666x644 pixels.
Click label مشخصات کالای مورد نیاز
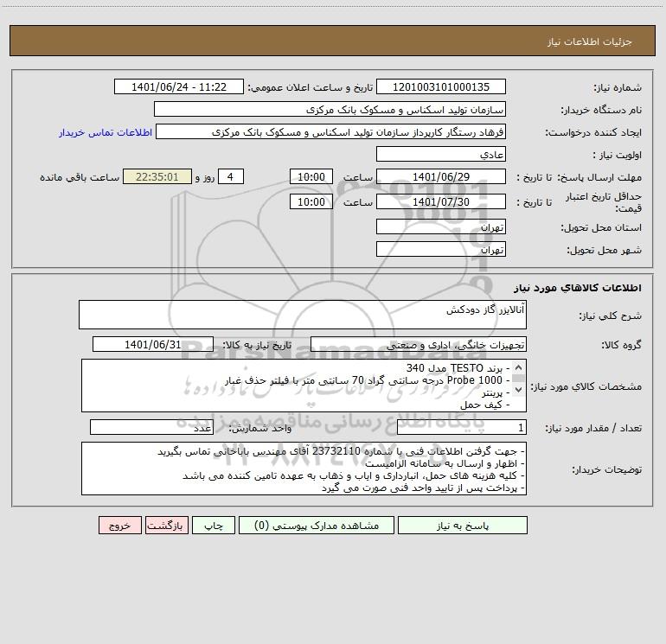click(x=586, y=386)
